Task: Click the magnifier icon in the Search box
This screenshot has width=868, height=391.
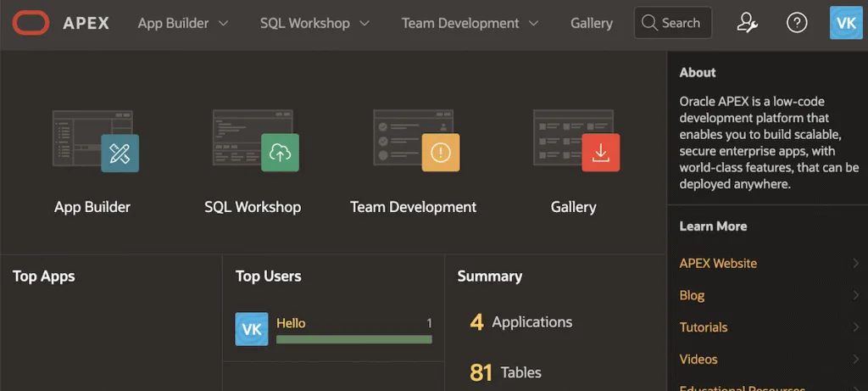Action: tap(648, 23)
